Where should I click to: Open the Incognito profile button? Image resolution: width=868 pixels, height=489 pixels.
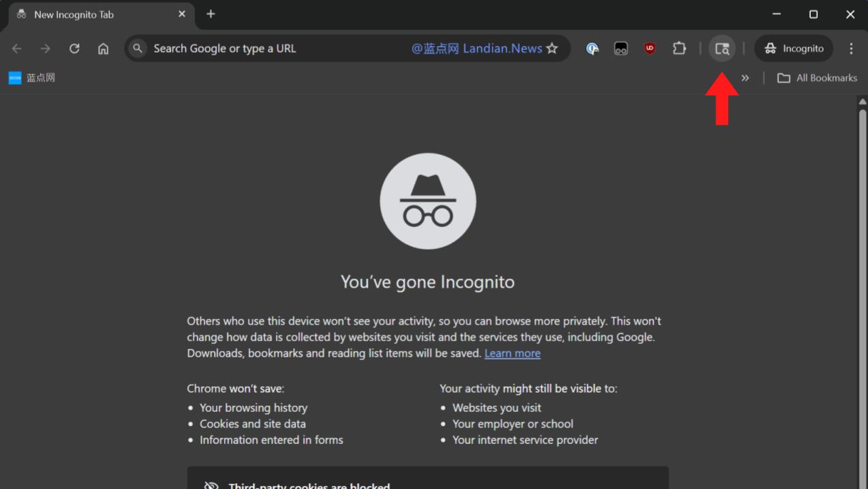tap(794, 48)
